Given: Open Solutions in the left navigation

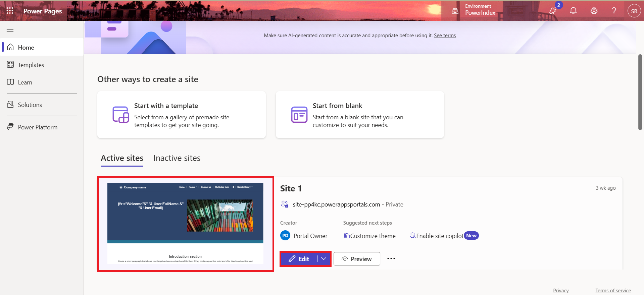Looking at the screenshot, I should tap(30, 105).
